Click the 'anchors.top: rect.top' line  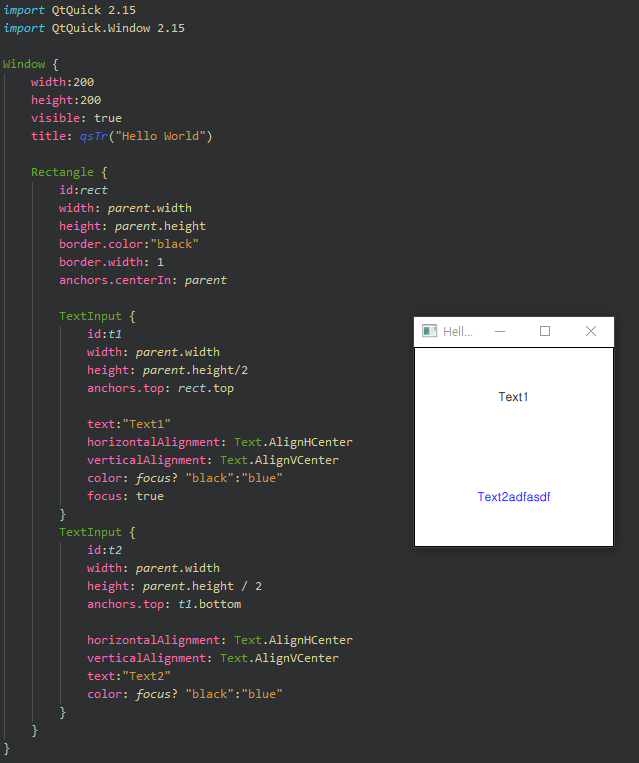point(161,388)
